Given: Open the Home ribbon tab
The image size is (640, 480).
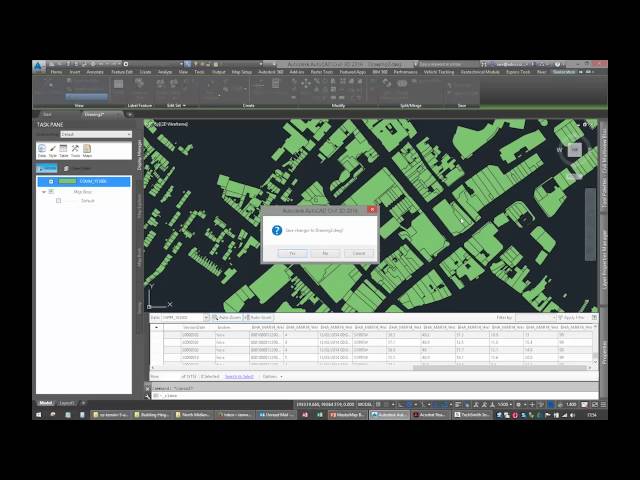Looking at the screenshot, I should [x=56, y=72].
